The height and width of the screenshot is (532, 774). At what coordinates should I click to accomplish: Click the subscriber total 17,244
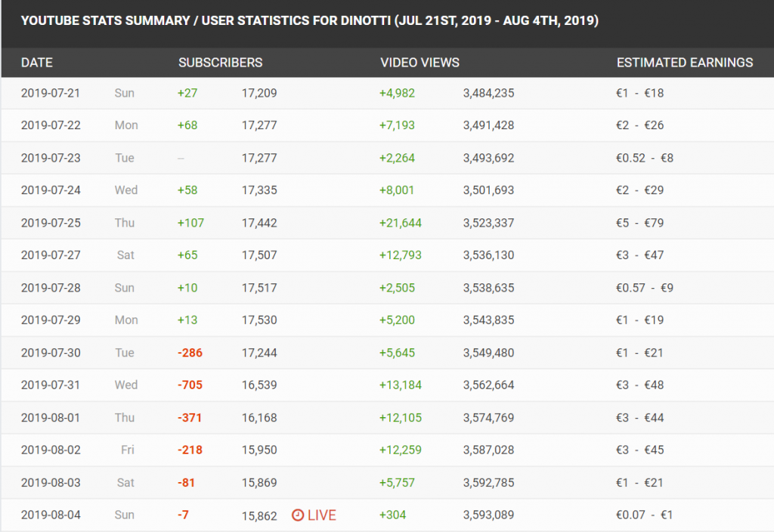point(259,353)
